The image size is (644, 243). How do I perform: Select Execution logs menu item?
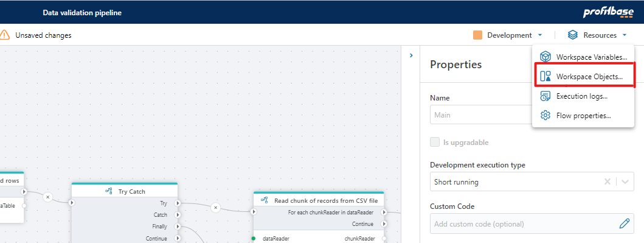(583, 96)
